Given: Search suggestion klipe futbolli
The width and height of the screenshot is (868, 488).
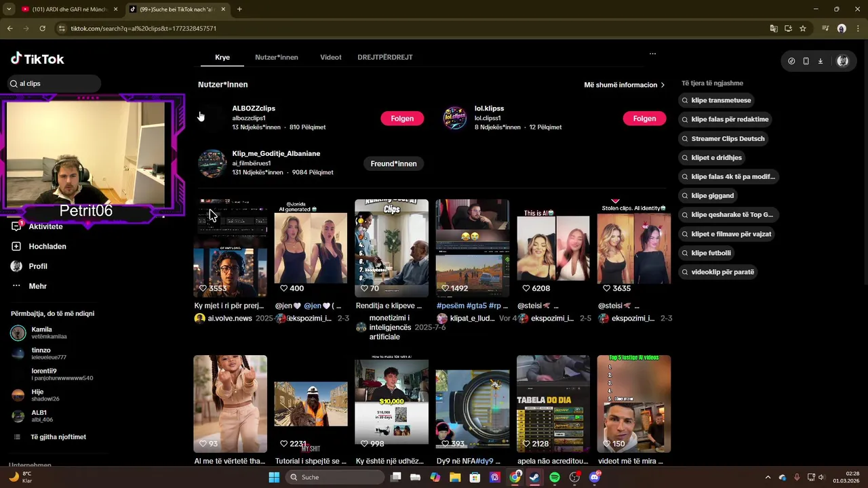Looking at the screenshot, I should tap(706, 253).
